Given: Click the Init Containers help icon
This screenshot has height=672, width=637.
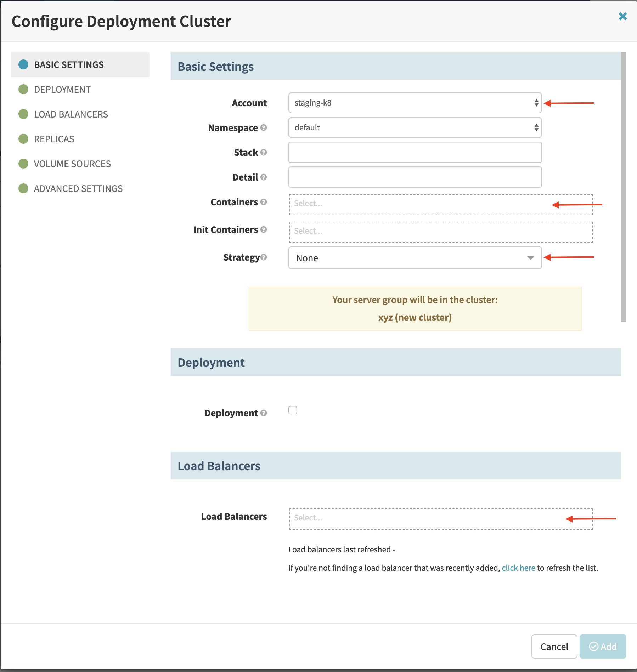Looking at the screenshot, I should 264,229.
